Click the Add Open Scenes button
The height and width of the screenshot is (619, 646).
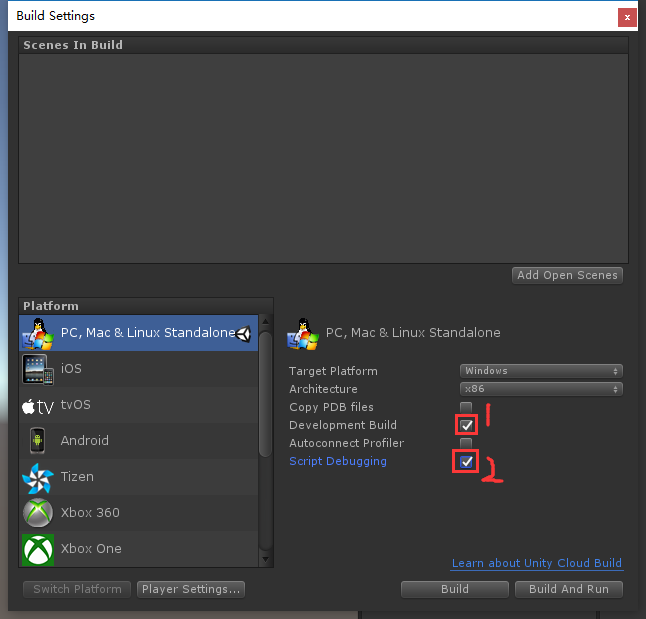pos(567,275)
